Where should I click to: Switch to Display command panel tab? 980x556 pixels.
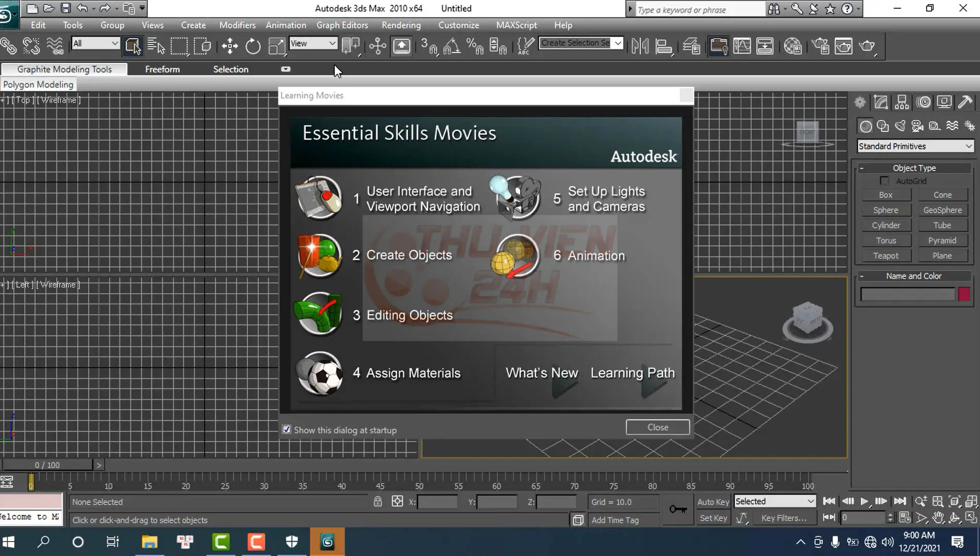point(944,102)
